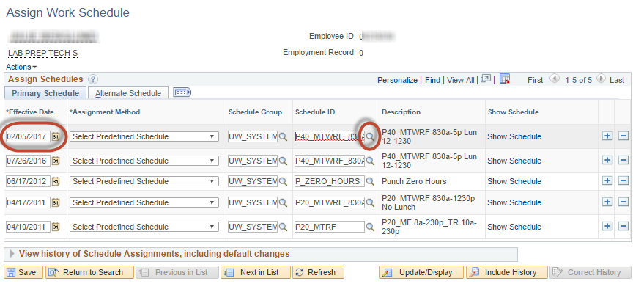644x292 pixels.
Task: Click the 02/05/2017 effective date field
Action: [x=28, y=136]
